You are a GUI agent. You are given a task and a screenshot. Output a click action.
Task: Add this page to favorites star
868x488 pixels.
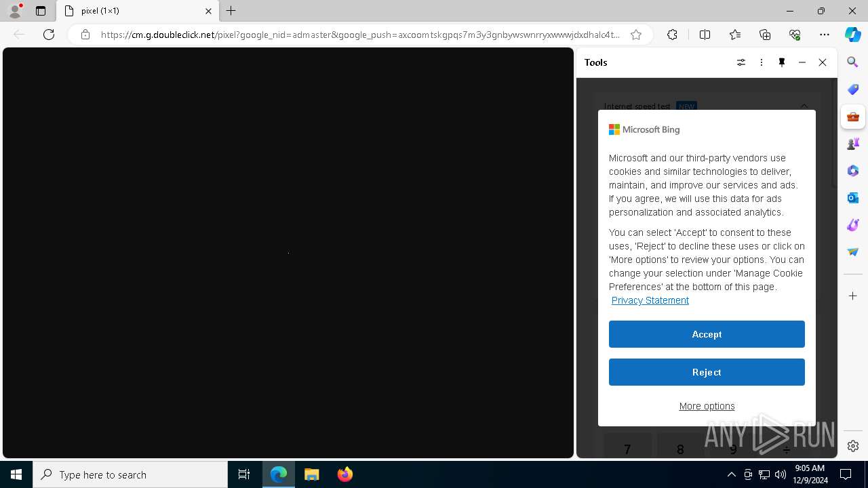(636, 35)
